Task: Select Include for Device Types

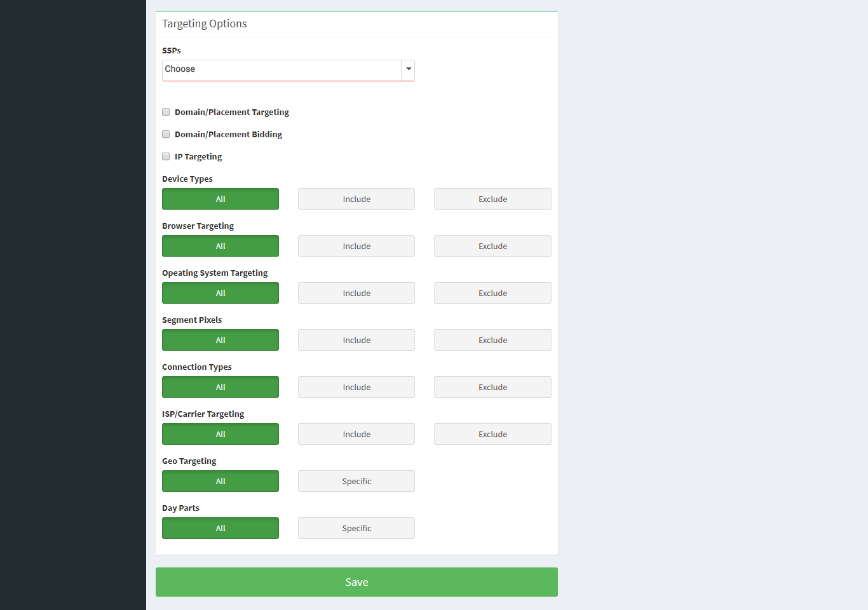Action: (x=356, y=199)
